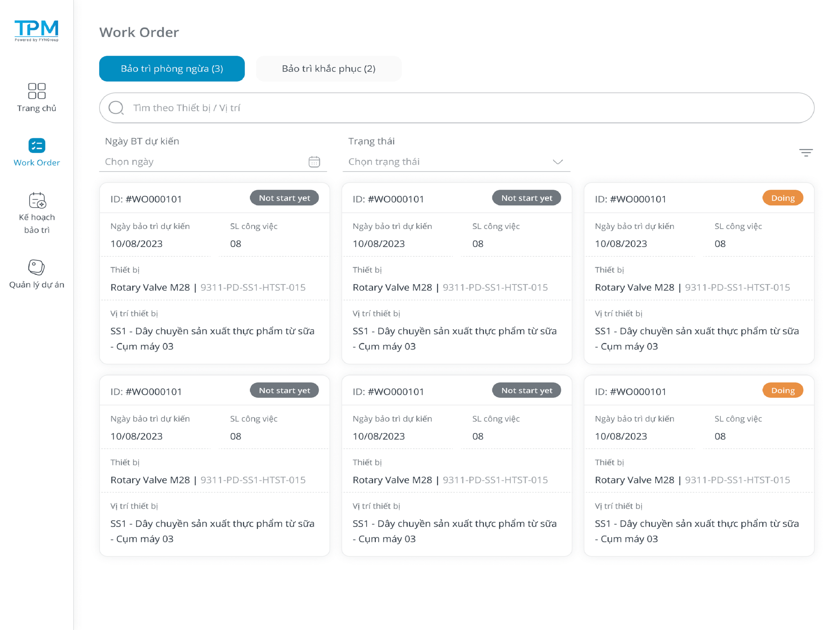840x630 pixels.
Task: Click the Quản lý dự án sidebar label
Action: 37,285
